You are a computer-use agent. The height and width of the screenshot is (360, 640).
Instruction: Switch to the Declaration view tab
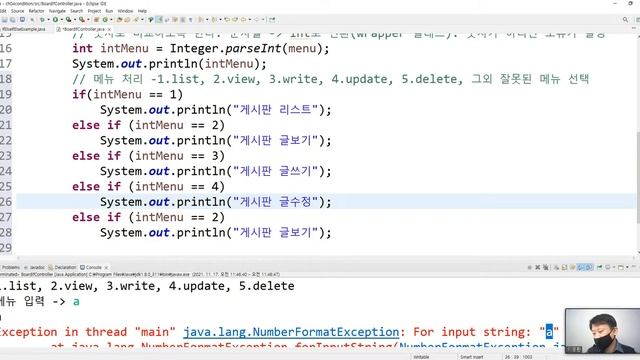(62, 267)
